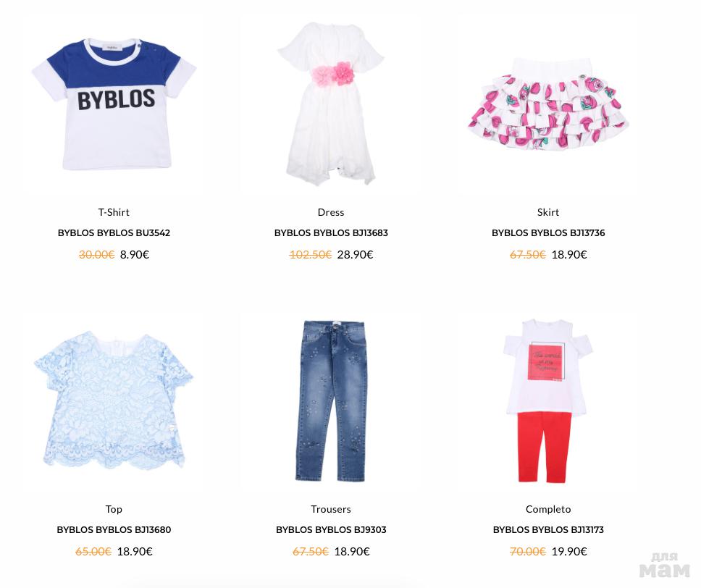Open the blue denim trousers image
701x588 pixels.
point(331,401)
